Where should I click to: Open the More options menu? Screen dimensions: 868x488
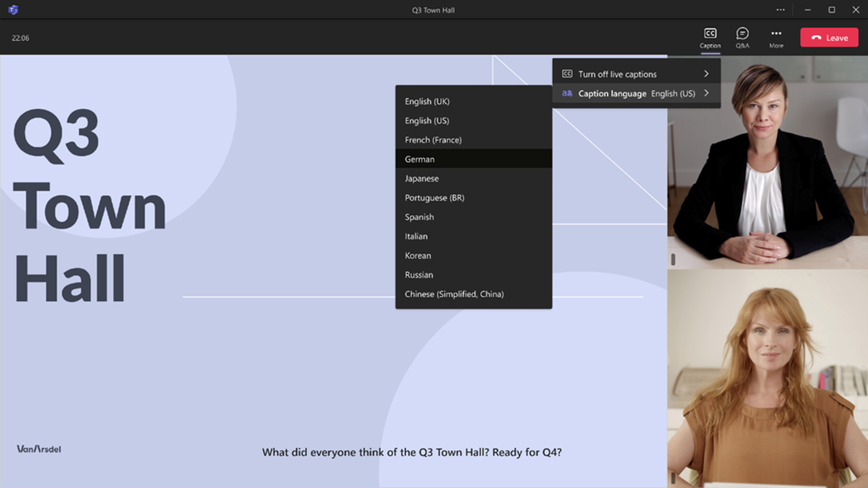tap(776, 37)
